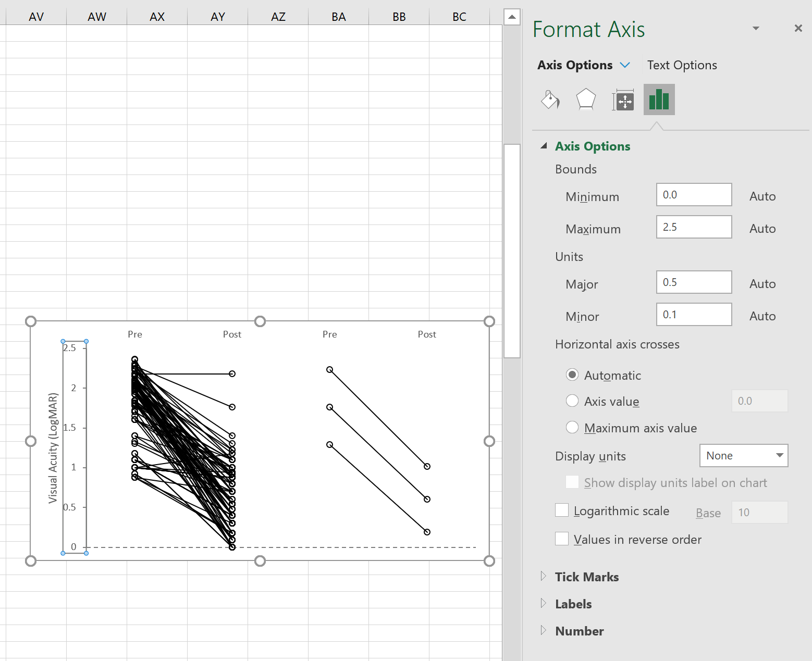The height and width of the screenshot is (661, 812).
Task: Select the Fill & Line icon
Action: [x=550, y=99]
